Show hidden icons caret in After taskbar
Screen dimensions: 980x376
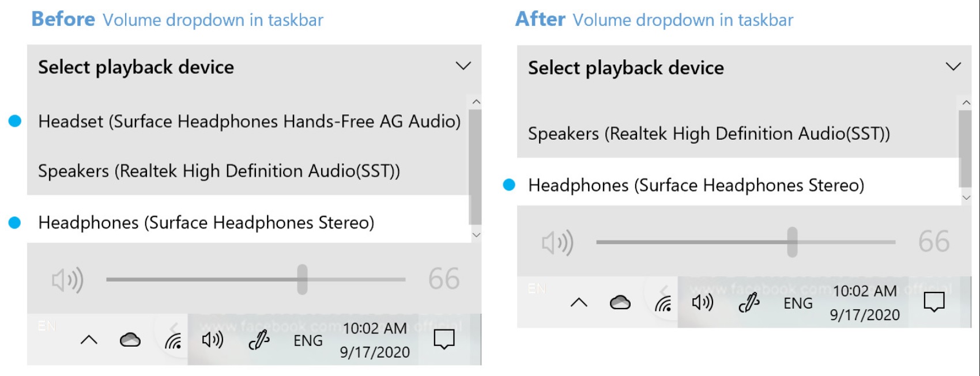coord(579,302)
